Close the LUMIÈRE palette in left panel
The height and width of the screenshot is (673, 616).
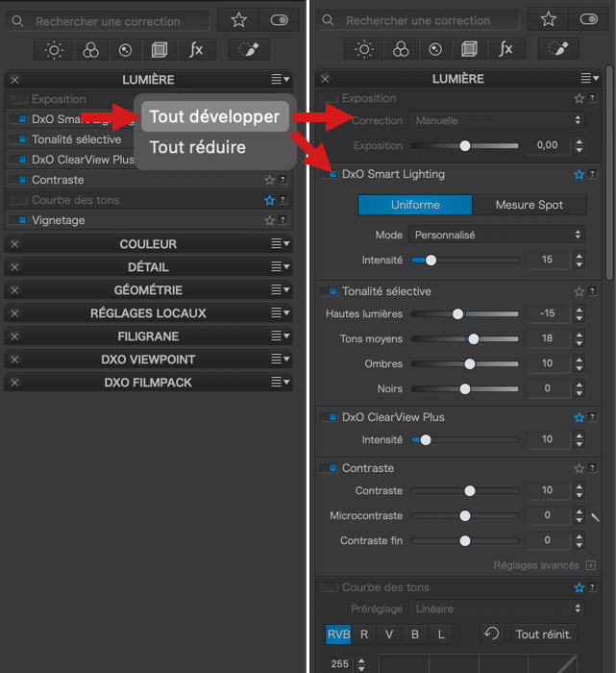15,80
